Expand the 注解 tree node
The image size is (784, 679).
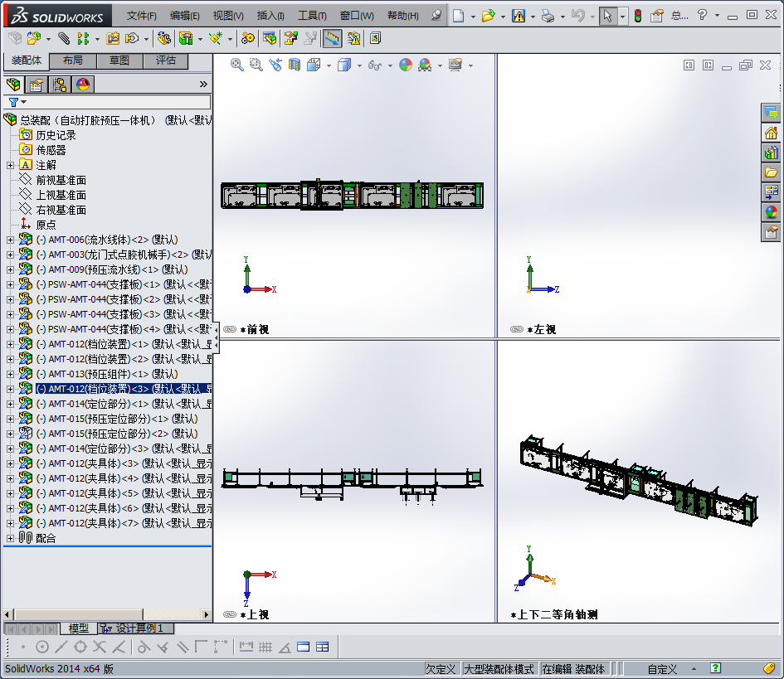coord(10,165)
